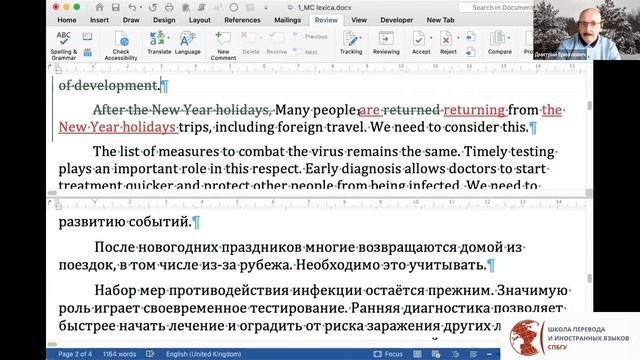Go to the Previous comment
Screen dimensions: 640x360
pos(310,37)
